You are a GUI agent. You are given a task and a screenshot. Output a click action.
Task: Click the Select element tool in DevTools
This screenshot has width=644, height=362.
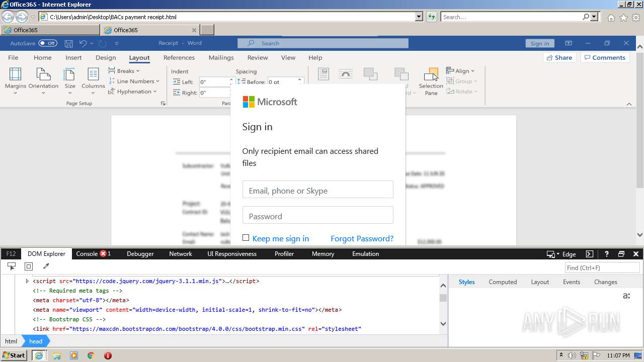tap(12, 266)
